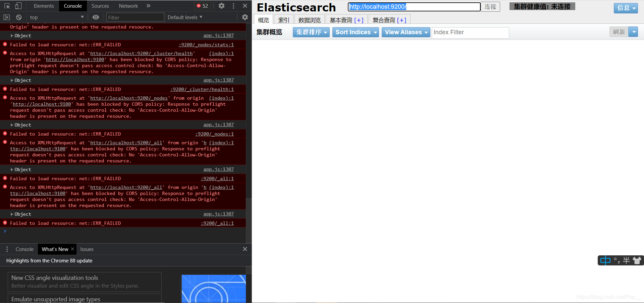Switch to 概览 overview tab
Screen dimensions: 644x303
coord(263,20)
